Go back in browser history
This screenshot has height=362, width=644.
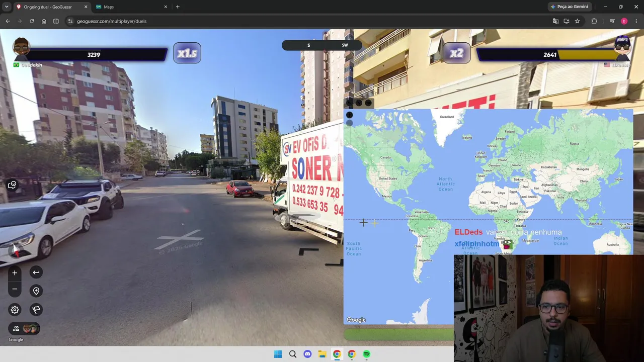(x=8, y=21)
